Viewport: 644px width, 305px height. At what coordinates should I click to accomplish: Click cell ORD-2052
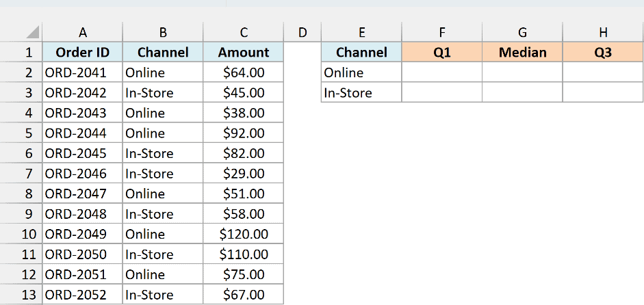pyautogui.click(x=83, y=294)
